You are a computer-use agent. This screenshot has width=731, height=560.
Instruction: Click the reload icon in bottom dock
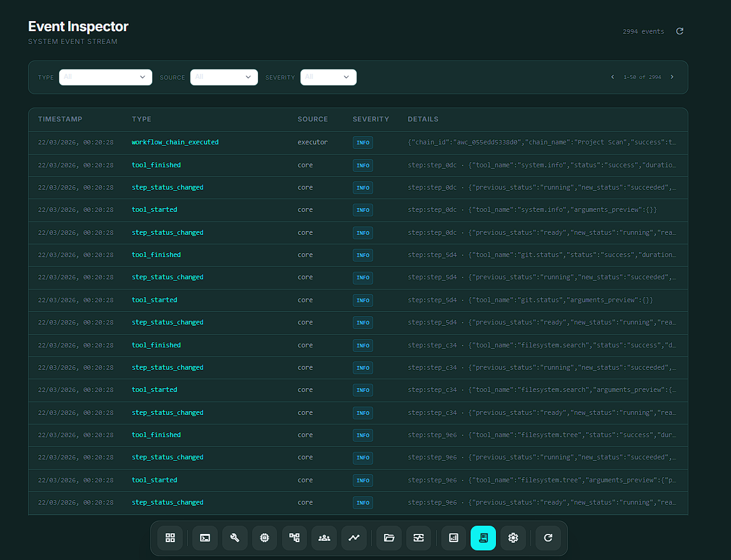coord(548,538)
